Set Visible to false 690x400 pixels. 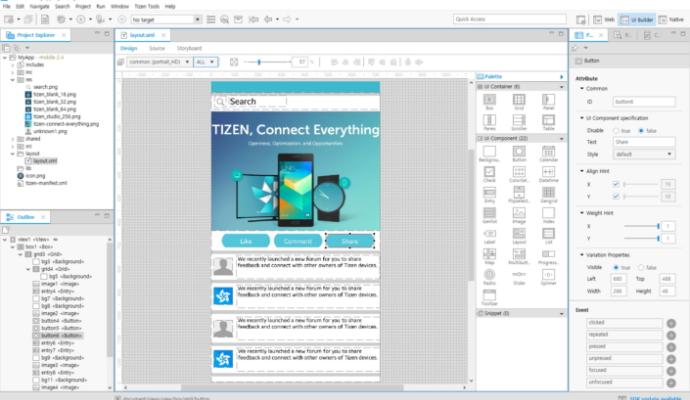[641, 268]
